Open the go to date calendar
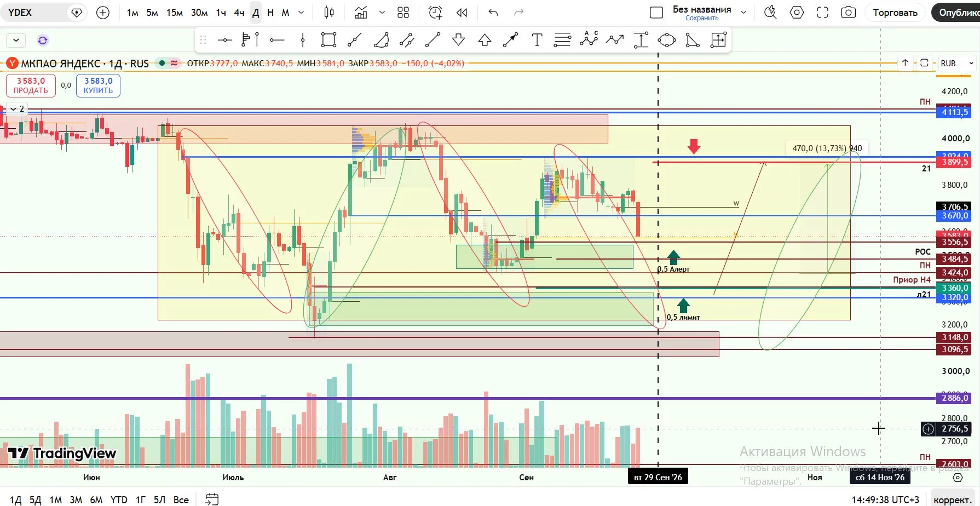 pyautogui.click(x=212, y=499)
